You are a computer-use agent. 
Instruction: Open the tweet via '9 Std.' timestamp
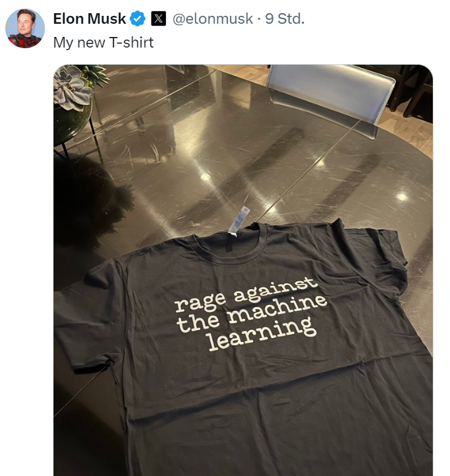coord(285,19)
